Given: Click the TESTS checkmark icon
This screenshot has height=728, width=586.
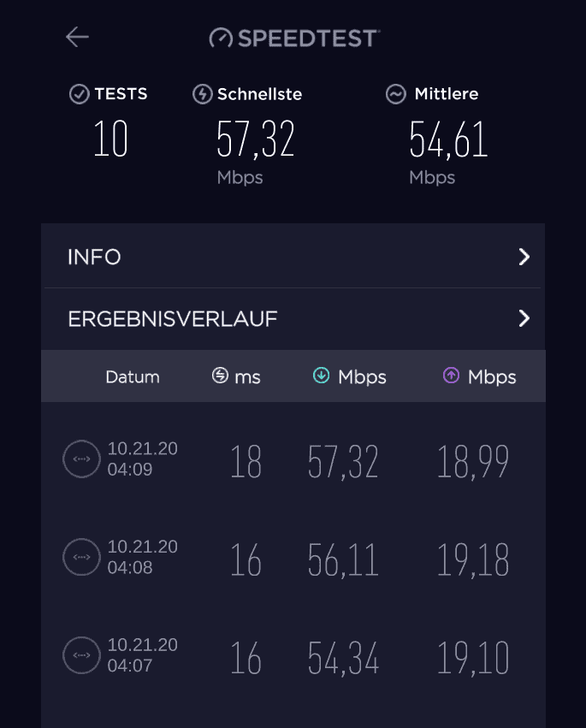Looking at the screenshot, I should (79, 94).
